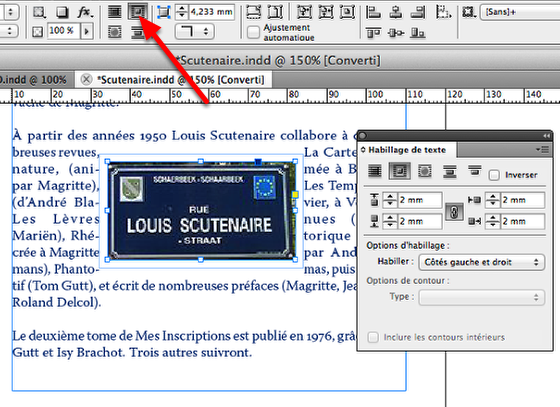
Task: Click the top offset stepper in Habillage panel
Action: (390, 200)
